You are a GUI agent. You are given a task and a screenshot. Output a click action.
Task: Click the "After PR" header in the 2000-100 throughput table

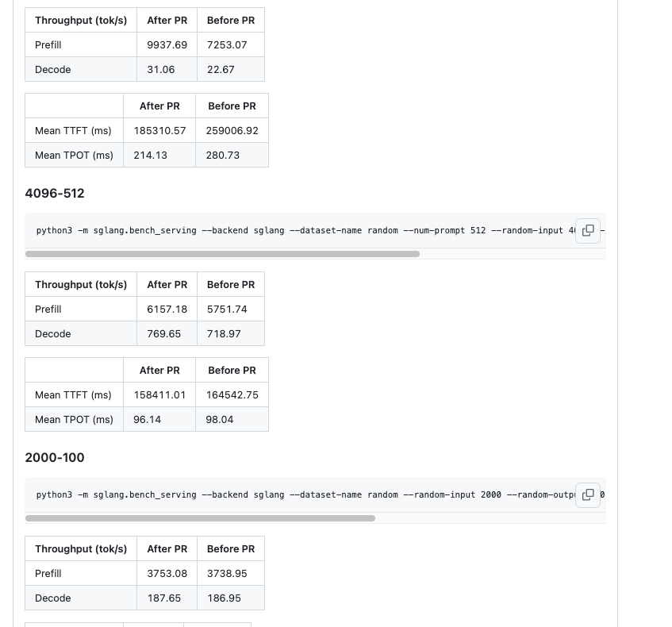167,548
